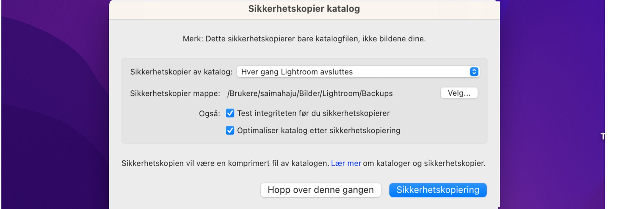Screen dimensions: 644x209
Task: Open the 'Lær mer' help link
Action: (x=346, y=163)
